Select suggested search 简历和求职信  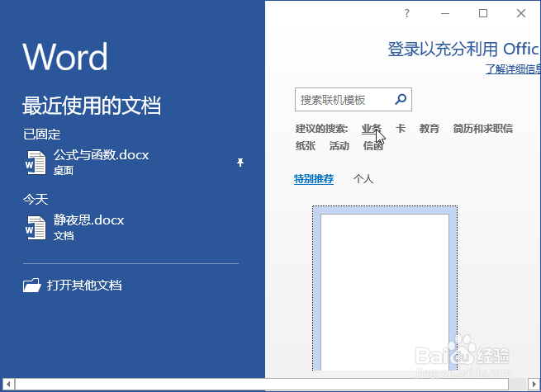pos(482,129)
